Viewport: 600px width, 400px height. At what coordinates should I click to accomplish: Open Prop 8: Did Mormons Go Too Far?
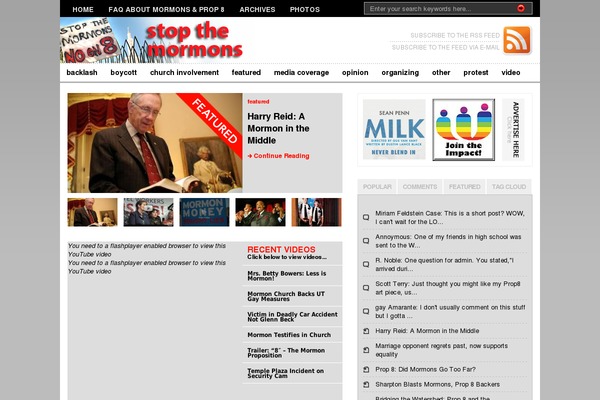coord(426,370)
